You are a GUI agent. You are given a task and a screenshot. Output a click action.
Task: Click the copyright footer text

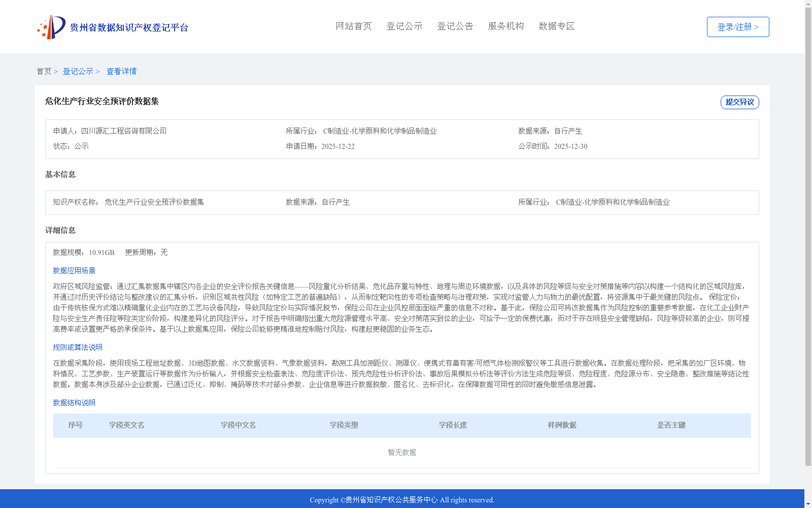[402, 500]
